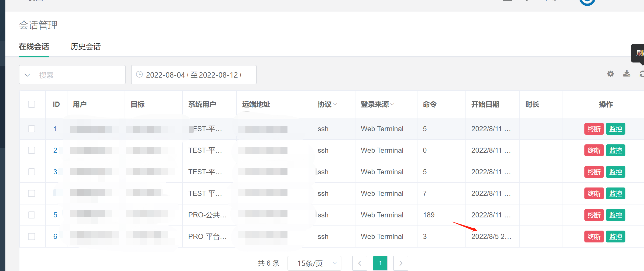Open the 协议 column filter dropdown

335,105
